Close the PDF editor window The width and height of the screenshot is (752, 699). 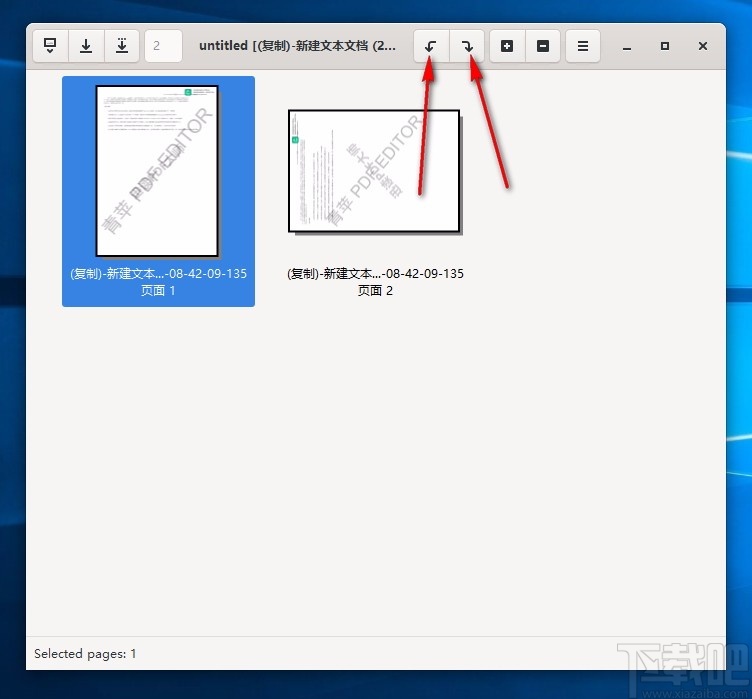[x=703, y=47]
